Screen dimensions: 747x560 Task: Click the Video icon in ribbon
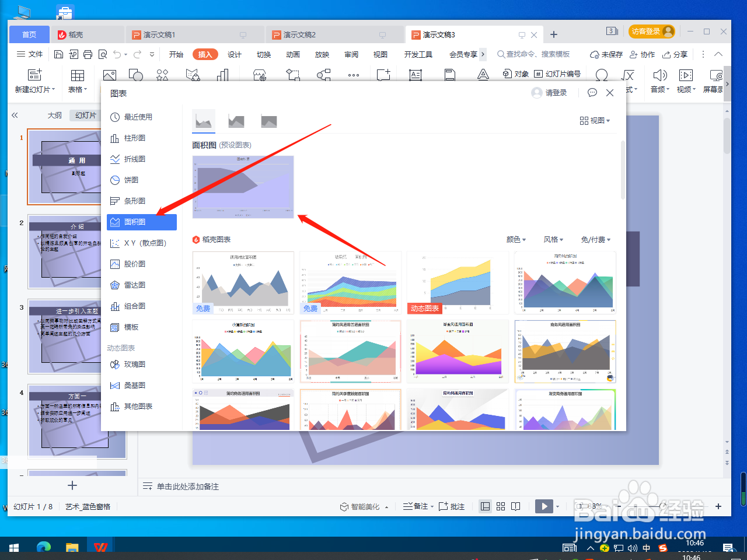pyautogui.click(x=686, y=75)
